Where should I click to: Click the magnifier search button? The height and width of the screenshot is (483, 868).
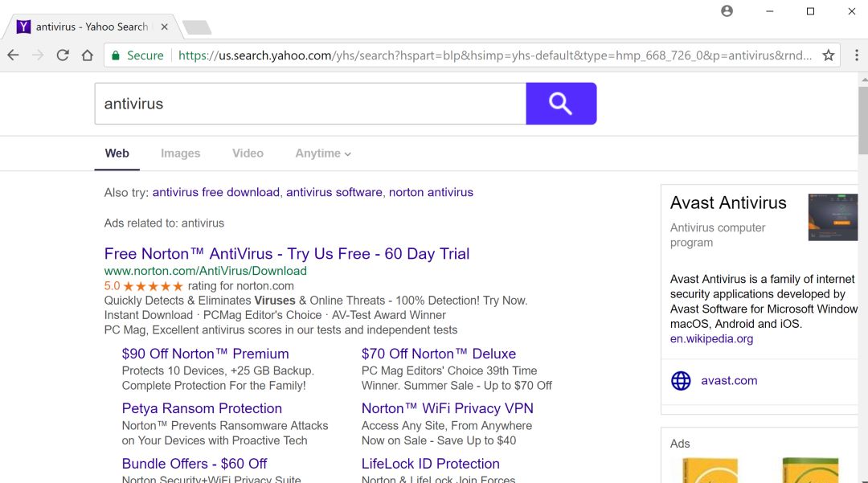tap(561, 104)
